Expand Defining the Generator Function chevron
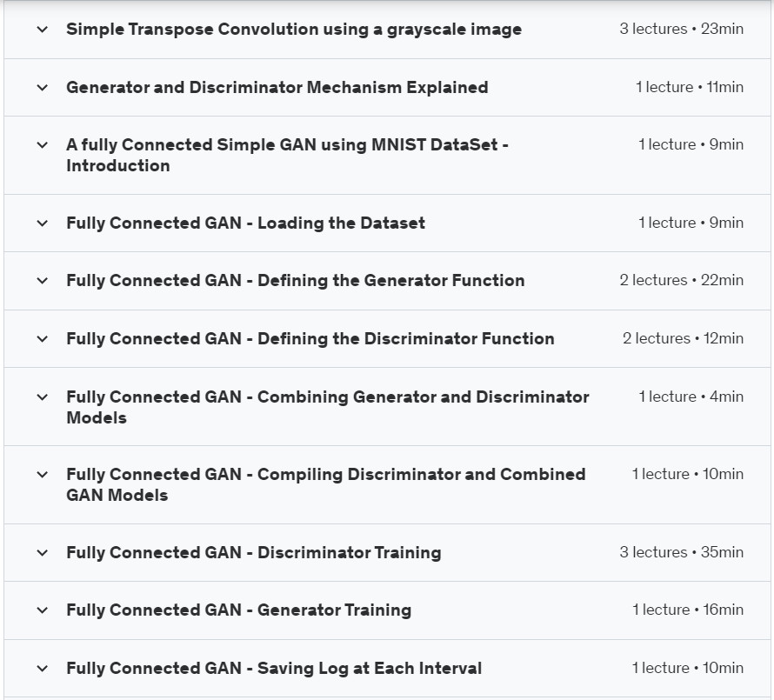 43,281
